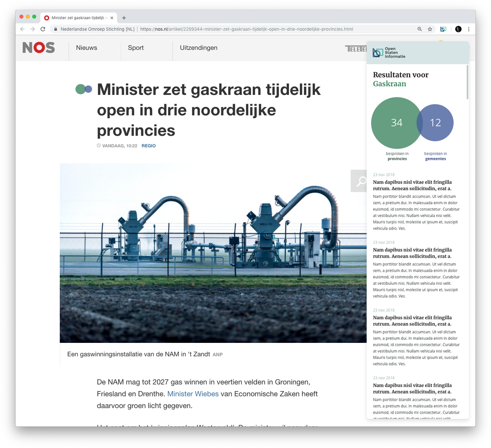
Task: Click the address bar URL field
Action: tap(246, 29)
